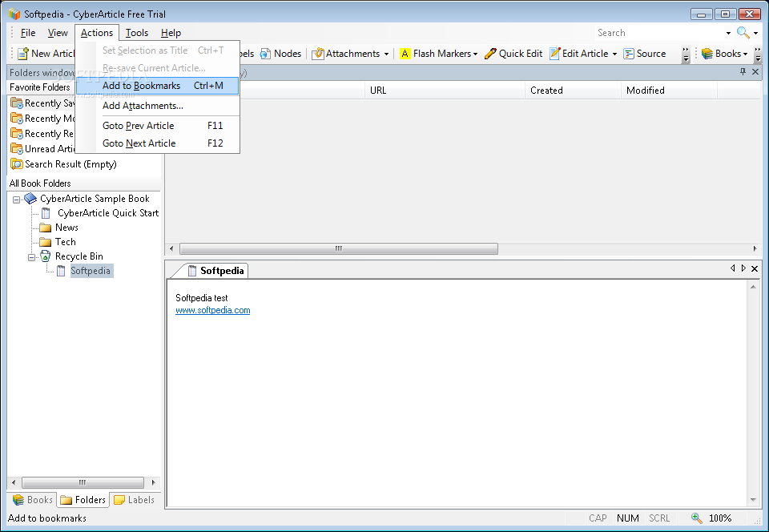
Task: Pin the Folders window pushpin icon
Action: tap(743, 72)
